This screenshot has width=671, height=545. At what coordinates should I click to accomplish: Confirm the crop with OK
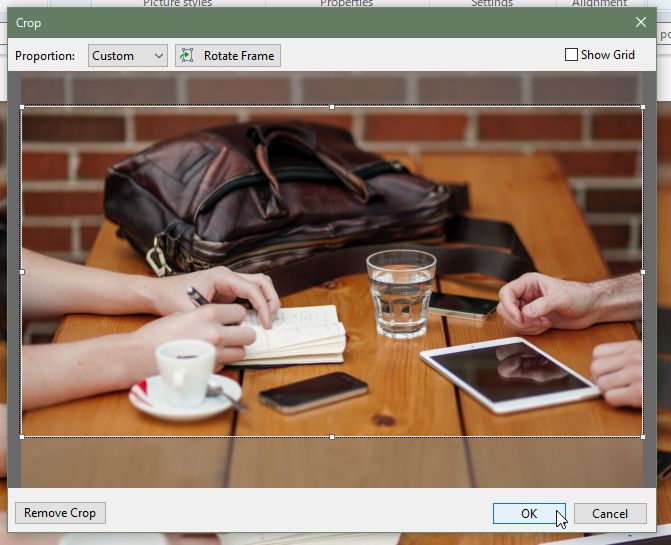tap(529, 513)
